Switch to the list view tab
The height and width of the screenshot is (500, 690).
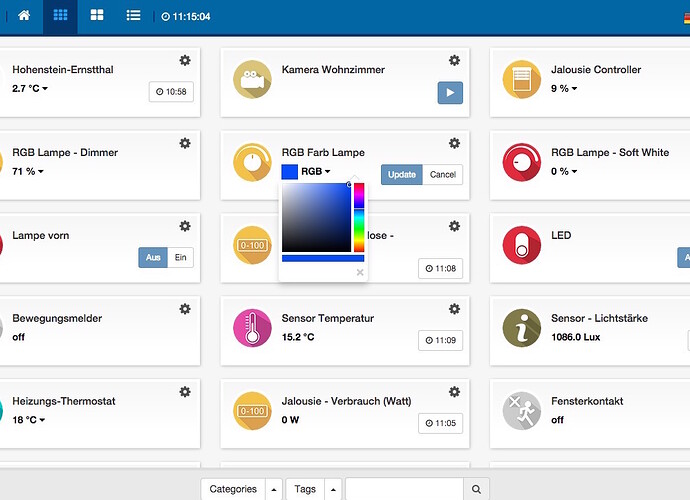(x=133, y=16)
